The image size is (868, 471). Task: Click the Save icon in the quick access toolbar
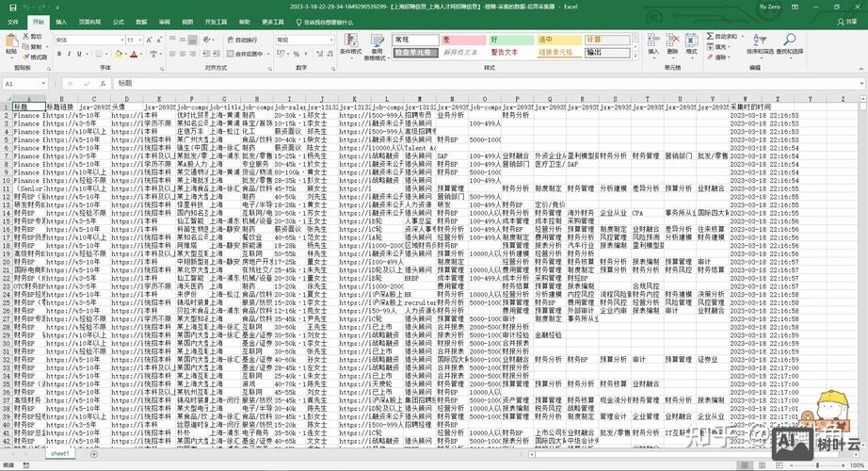[x=13, y=8]
